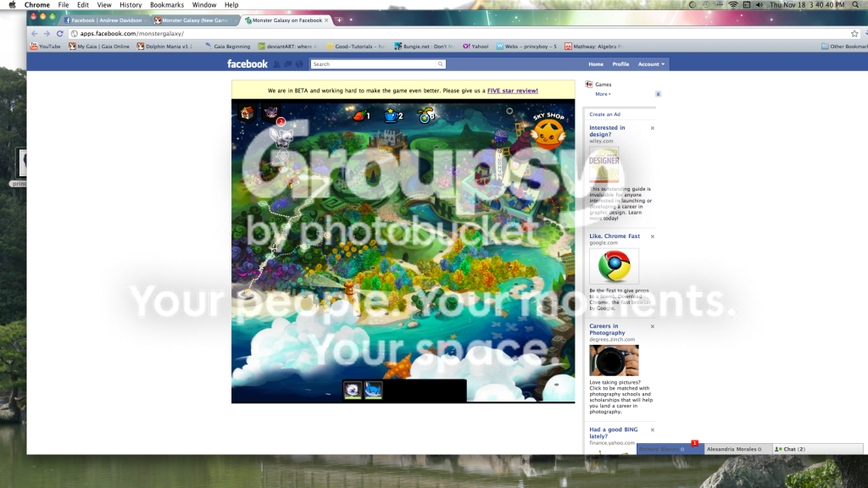The width and height of the screenshot is (868, 488).
Task: Open the History menu
Action: coord(131,5)
